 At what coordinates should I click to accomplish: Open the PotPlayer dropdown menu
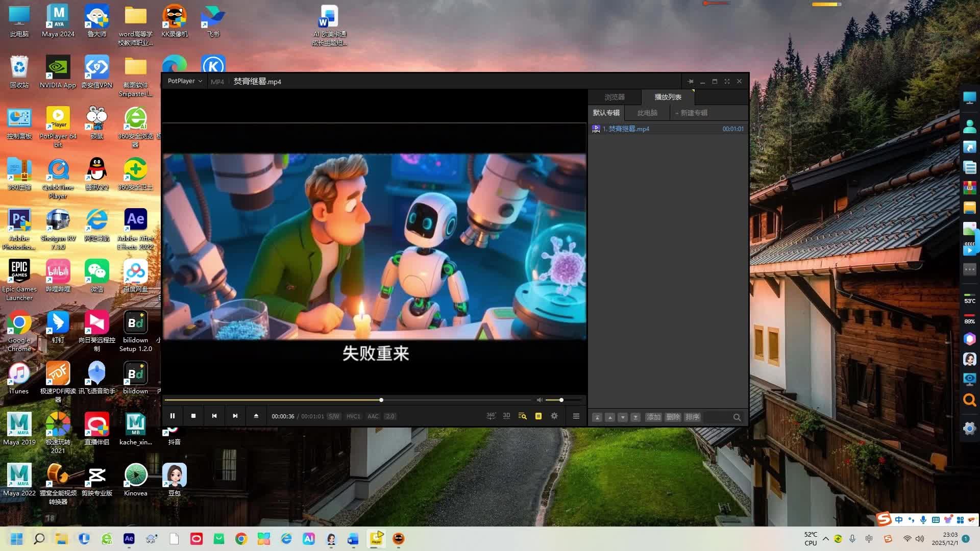185,81
